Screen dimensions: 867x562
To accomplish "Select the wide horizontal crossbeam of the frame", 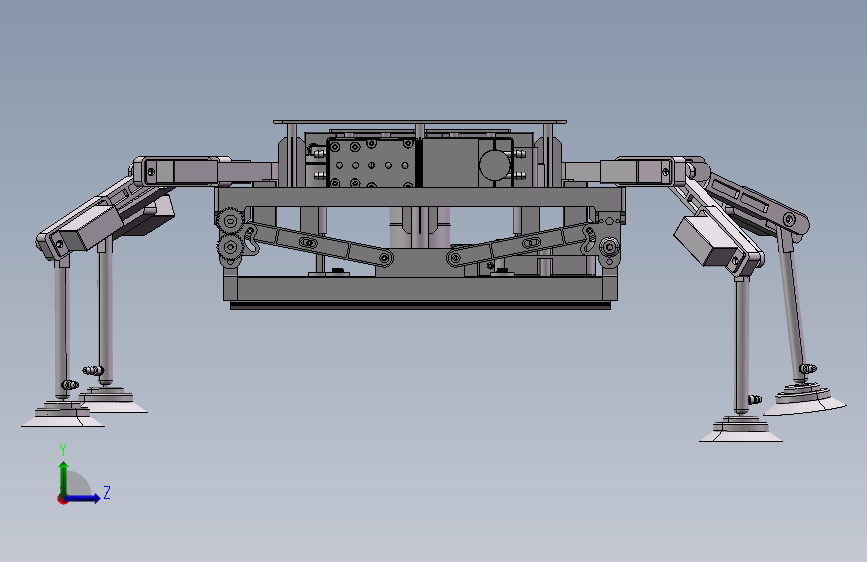I will point(420,197).
